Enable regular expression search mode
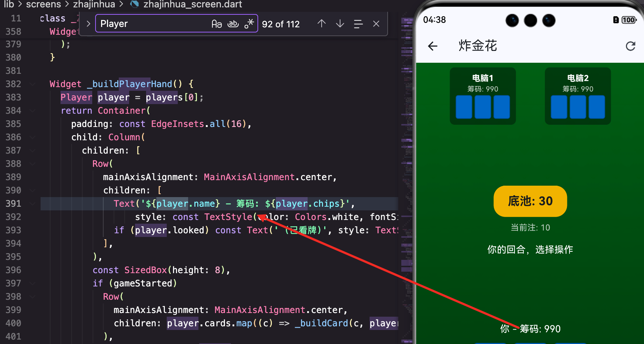The height and width of the screenshot is (344, 644). pyautogui.click(x=250, y=23)
